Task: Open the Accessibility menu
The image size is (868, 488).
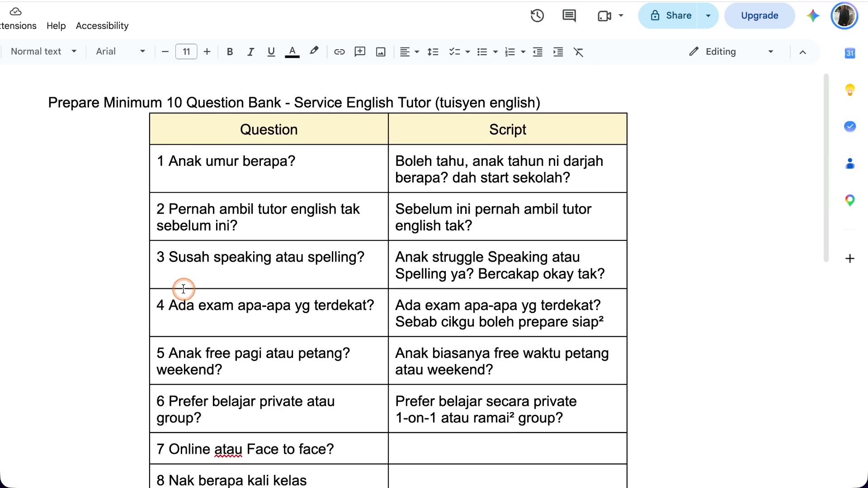Action: point(102,26)
